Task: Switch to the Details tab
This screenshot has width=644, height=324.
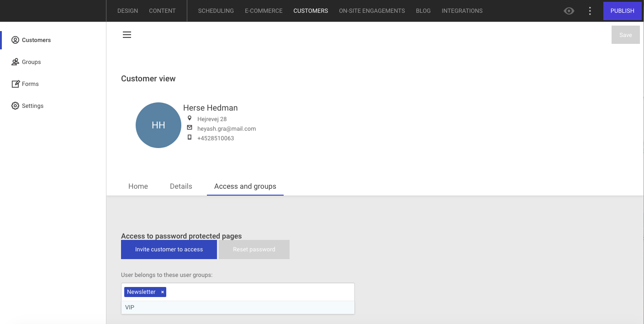Action: (181, 186)
